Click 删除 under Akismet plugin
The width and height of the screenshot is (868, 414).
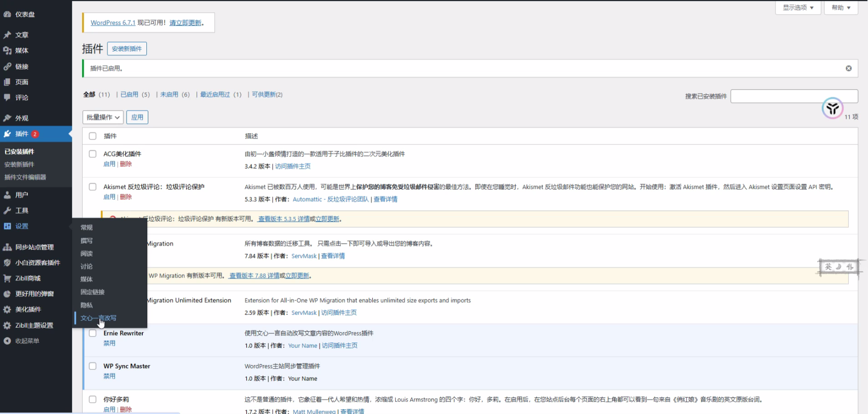coord(126,197)
